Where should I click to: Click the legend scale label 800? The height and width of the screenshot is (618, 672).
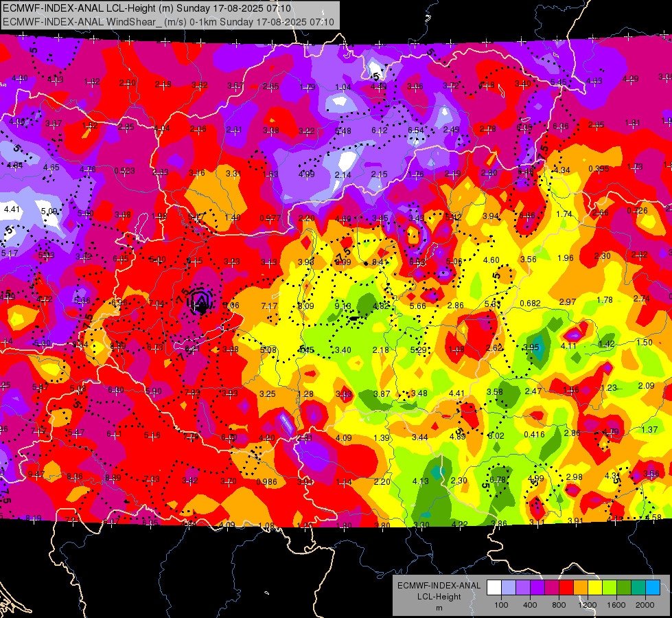coord(559,605)
